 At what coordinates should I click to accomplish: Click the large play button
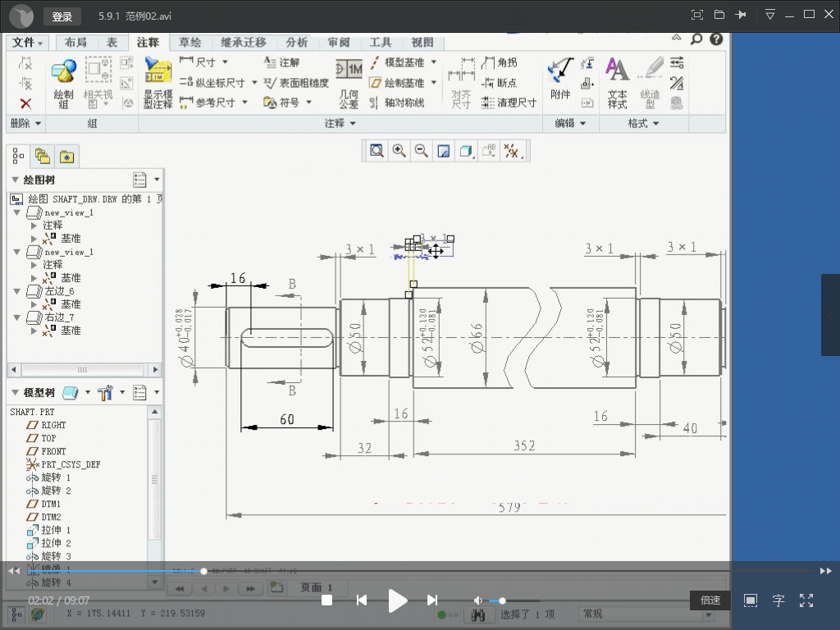coord(397,600)
